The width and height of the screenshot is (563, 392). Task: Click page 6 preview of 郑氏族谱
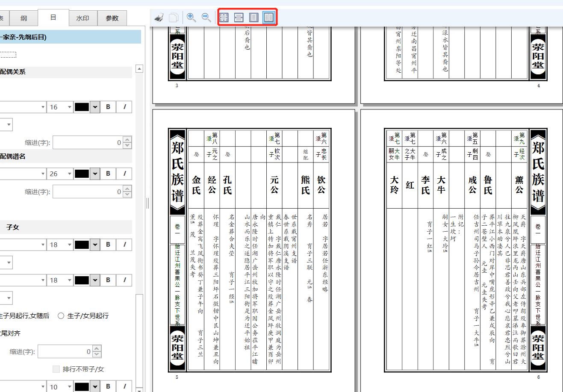tap(462, 250)
